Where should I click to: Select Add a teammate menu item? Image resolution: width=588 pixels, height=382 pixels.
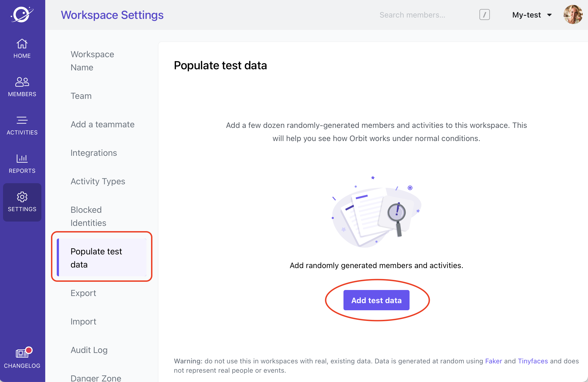coord(103,124)
